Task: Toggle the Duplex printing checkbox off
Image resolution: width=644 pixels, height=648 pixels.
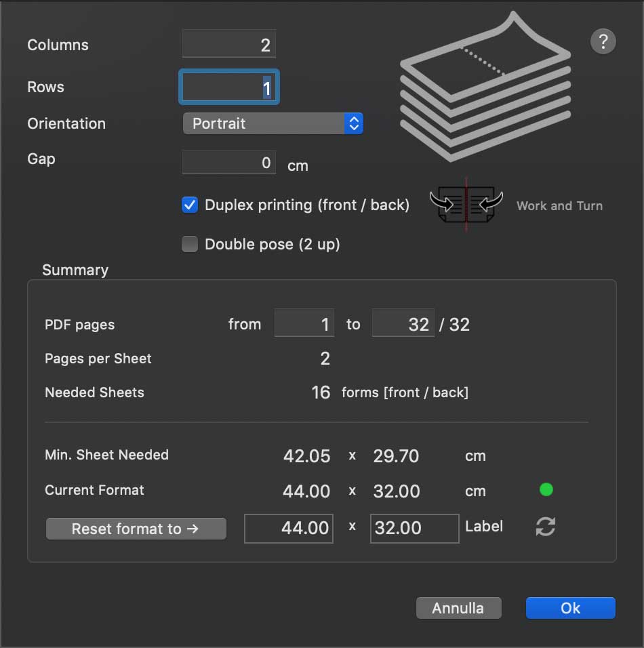Action: point(189,205)
